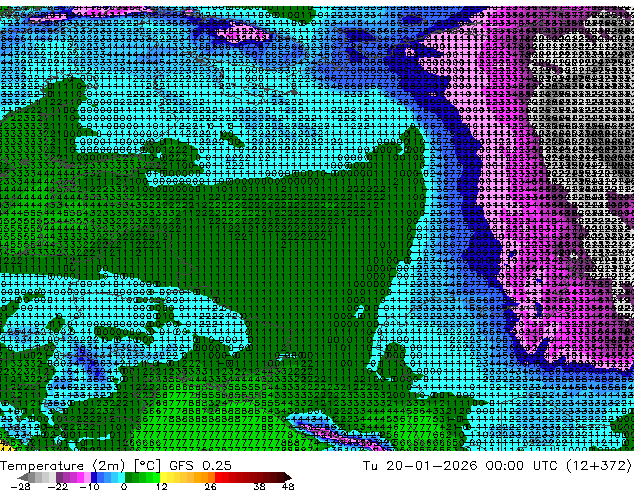Click the gray left arrow end of color scale

(x=23, y=477)
